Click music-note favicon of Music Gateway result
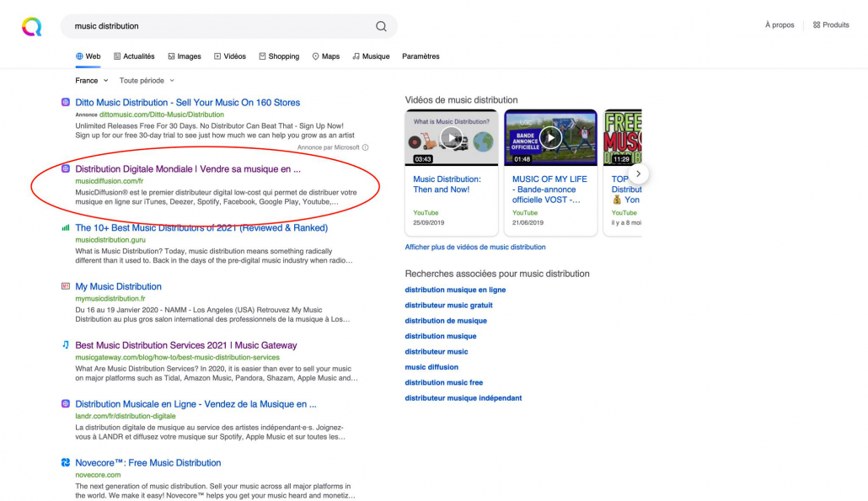868x501 pixels. click(66, 344)
